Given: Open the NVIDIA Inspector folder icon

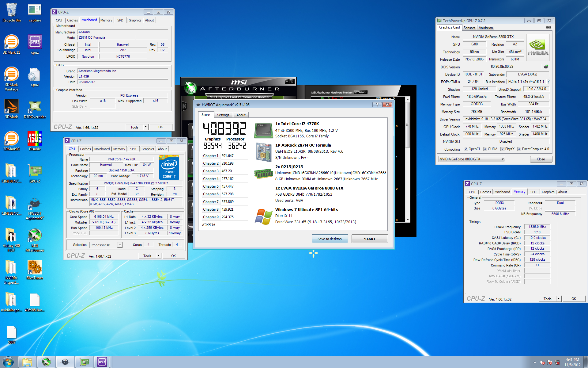Looking at the screenshot, I should [x=11, y=272].
